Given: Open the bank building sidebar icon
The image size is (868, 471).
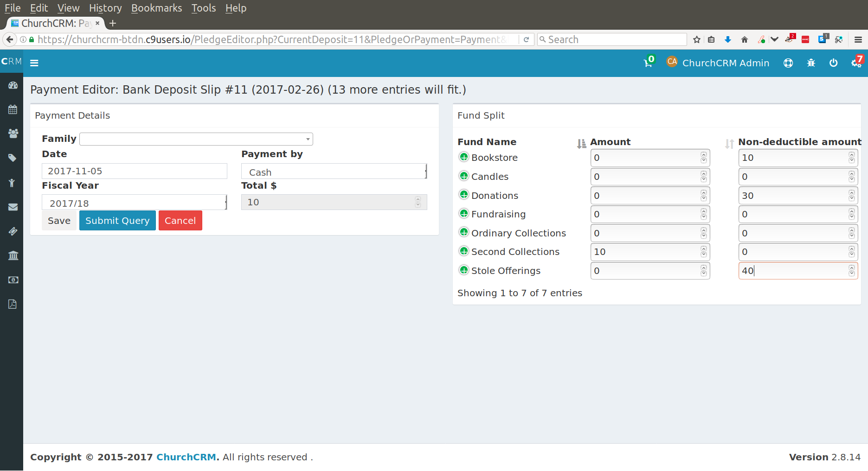Looking at the screenshot, I should (x=13, y=255).
